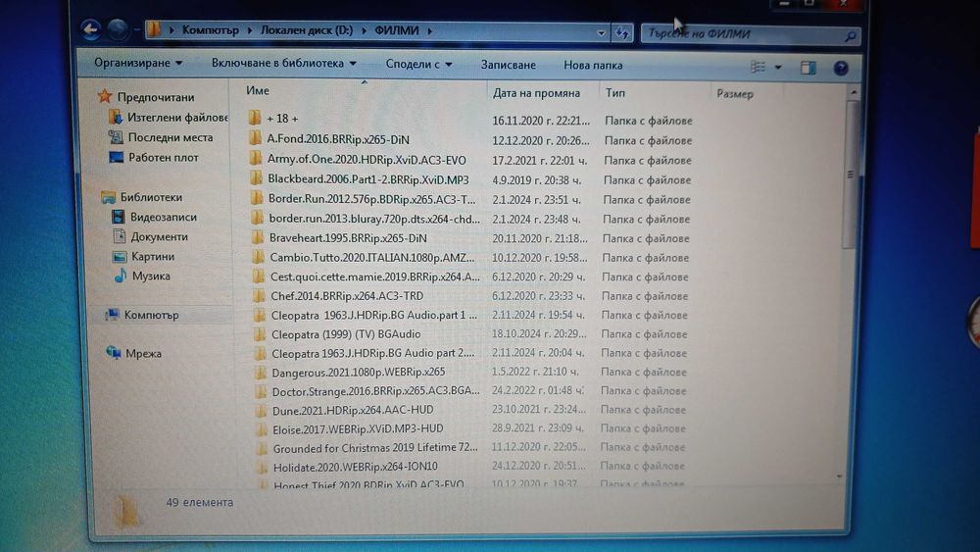Click the 49 елемента status text
980x552 pixels.
click(x=199, y=502)
